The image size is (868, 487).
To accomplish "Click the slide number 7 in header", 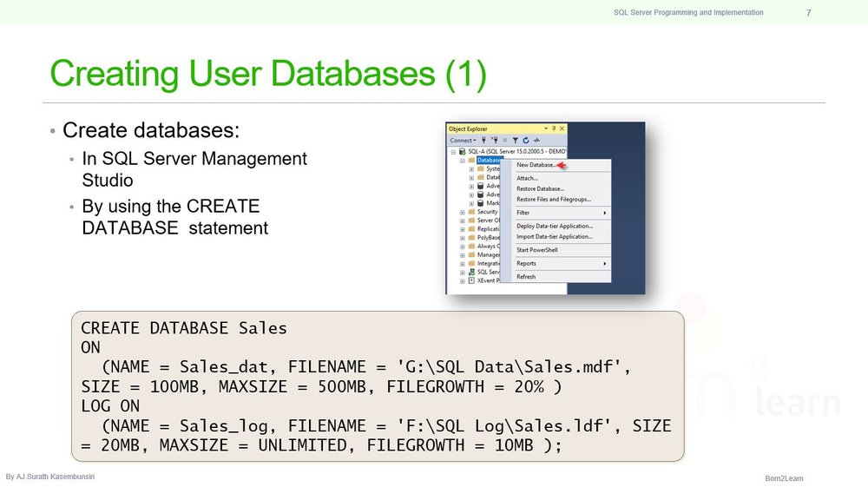I will point(809,13).
